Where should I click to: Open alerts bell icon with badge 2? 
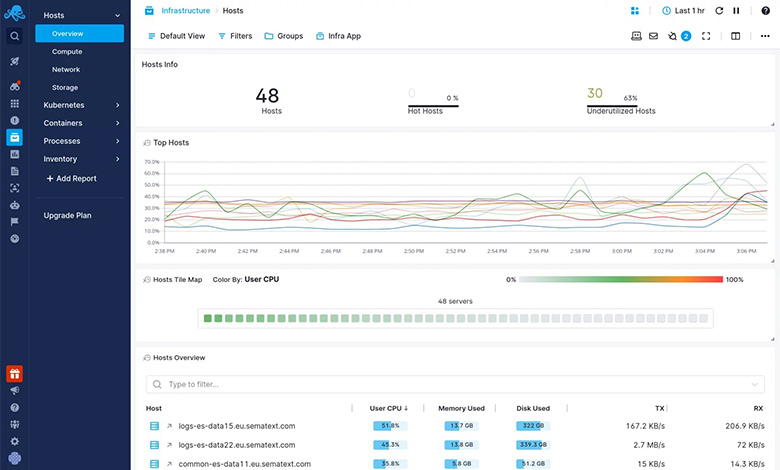679,36
